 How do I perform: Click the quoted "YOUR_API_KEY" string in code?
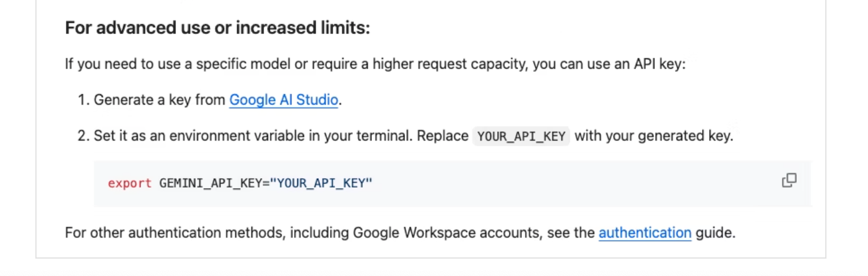point(321,183)
